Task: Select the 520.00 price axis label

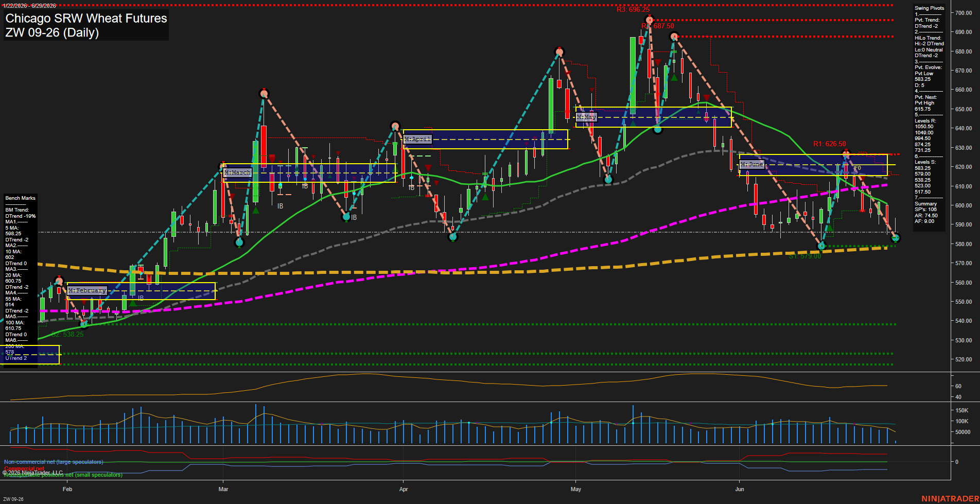Action: click(964, 359)
